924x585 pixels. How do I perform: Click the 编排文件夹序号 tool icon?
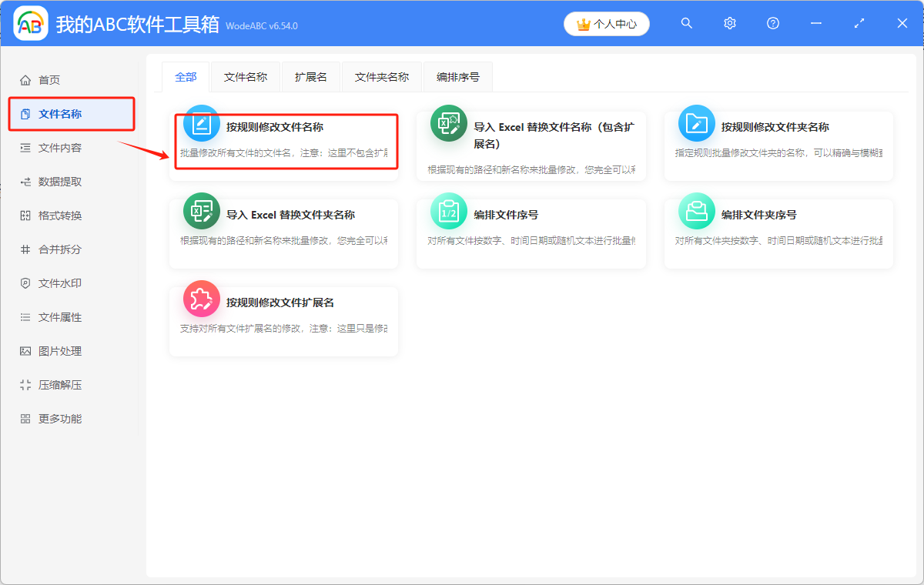tap(697, 211)
